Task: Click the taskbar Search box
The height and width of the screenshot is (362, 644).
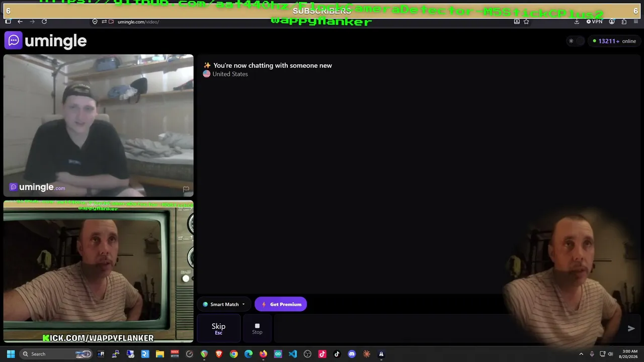Action: click(x=56, y=354)
